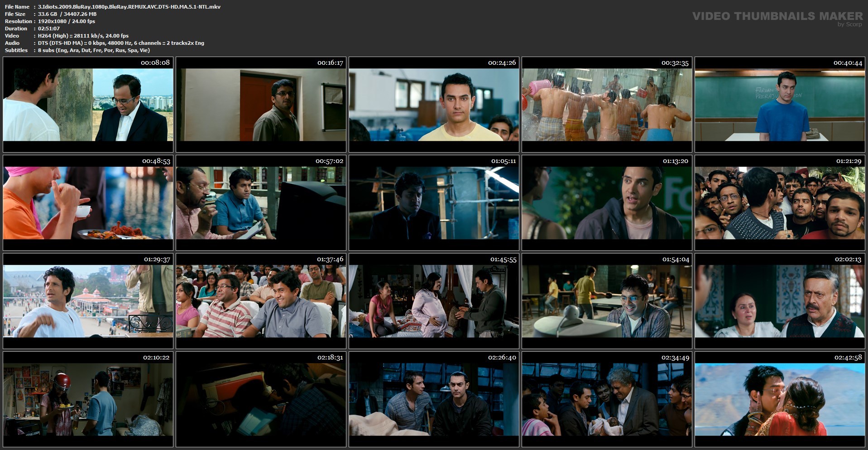Open the thumbnail at 01:05:11
Screen dimensions: 868x450
[x=434, y=203]
